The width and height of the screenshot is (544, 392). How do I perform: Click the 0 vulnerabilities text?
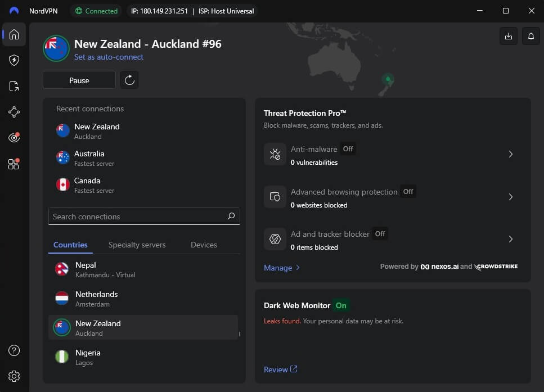point(314,163)
